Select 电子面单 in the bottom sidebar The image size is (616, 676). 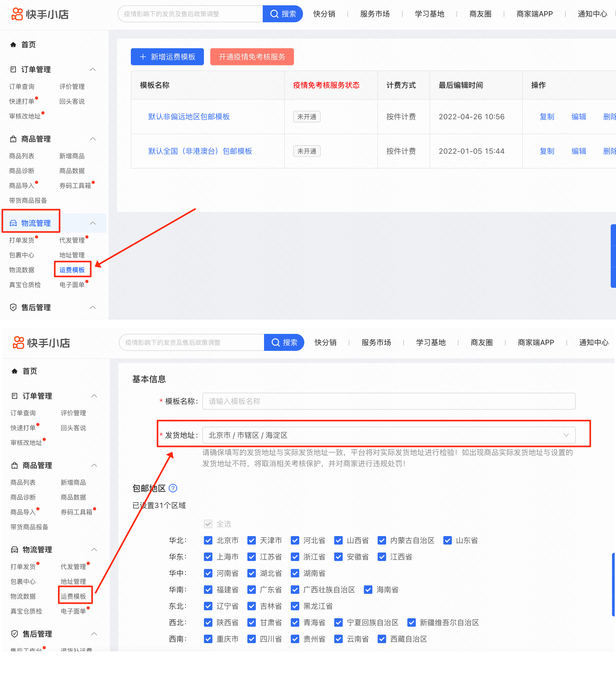click(x=73, y=611)
